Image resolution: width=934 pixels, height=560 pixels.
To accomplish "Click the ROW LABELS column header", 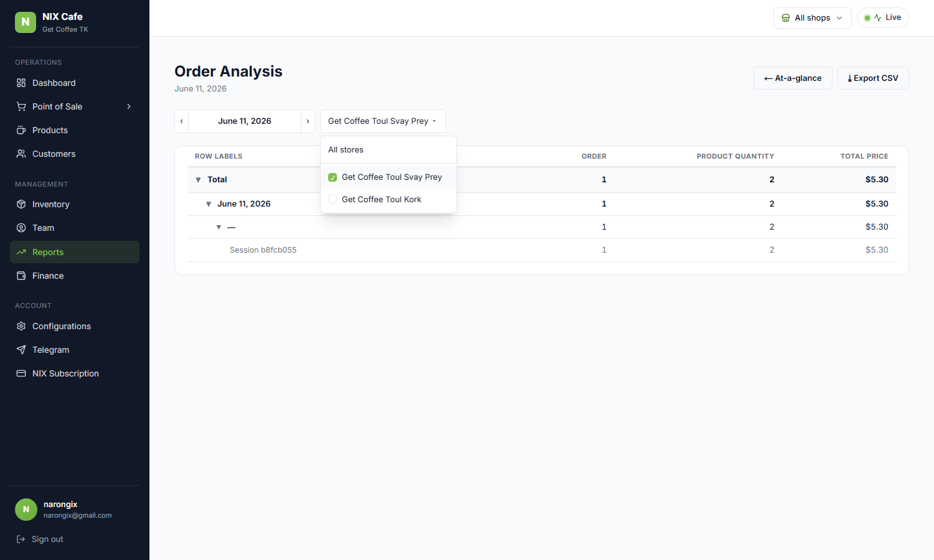I will pos(219,156).
